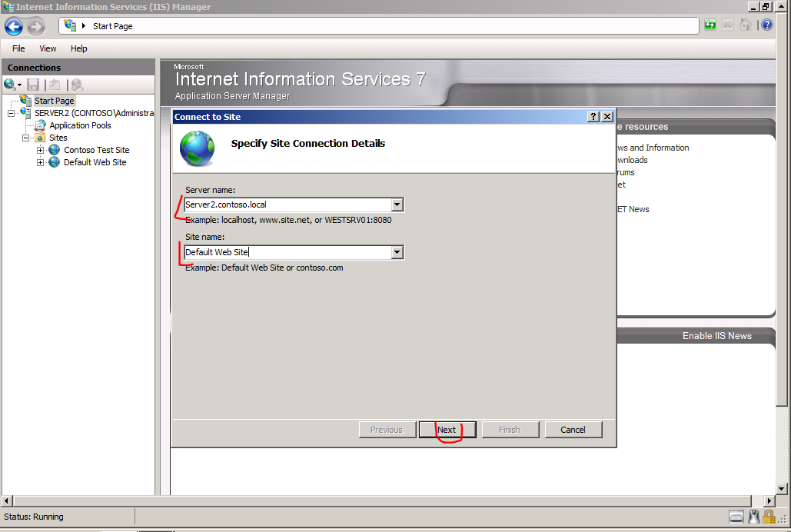Click the Contoso Test Site globe icon
Image resolution: width=791 pixels, height=532 pixels.
pos(55,150)
